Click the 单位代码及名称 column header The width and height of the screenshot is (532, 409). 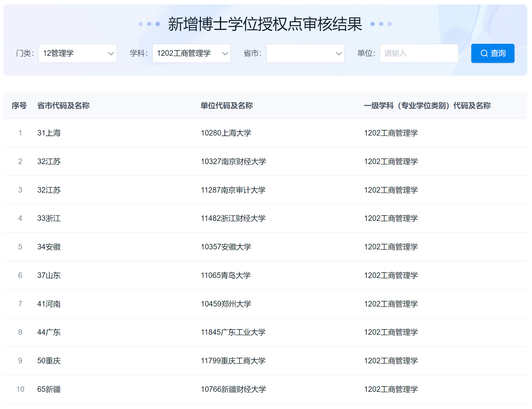pos(227,106)
